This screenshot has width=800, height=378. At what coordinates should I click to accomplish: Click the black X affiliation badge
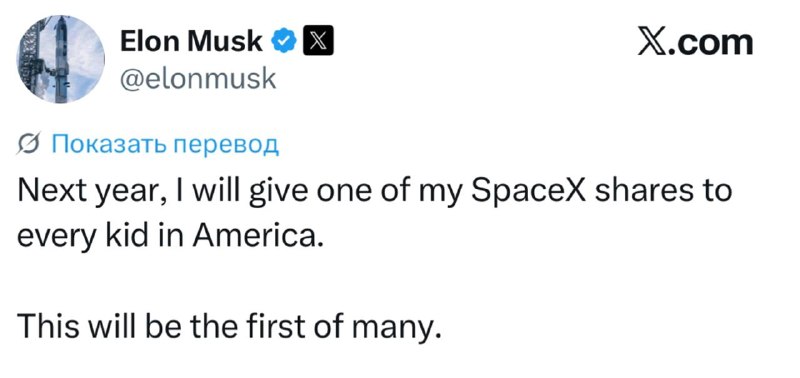(x=318, y=42)
